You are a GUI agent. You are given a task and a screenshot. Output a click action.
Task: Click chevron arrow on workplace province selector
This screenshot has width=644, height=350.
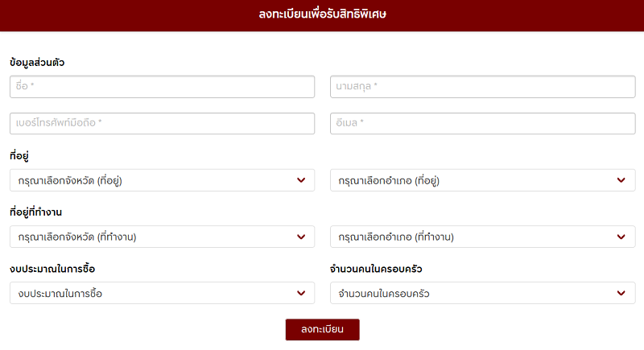pyautogui.click(x=301, y=237)
